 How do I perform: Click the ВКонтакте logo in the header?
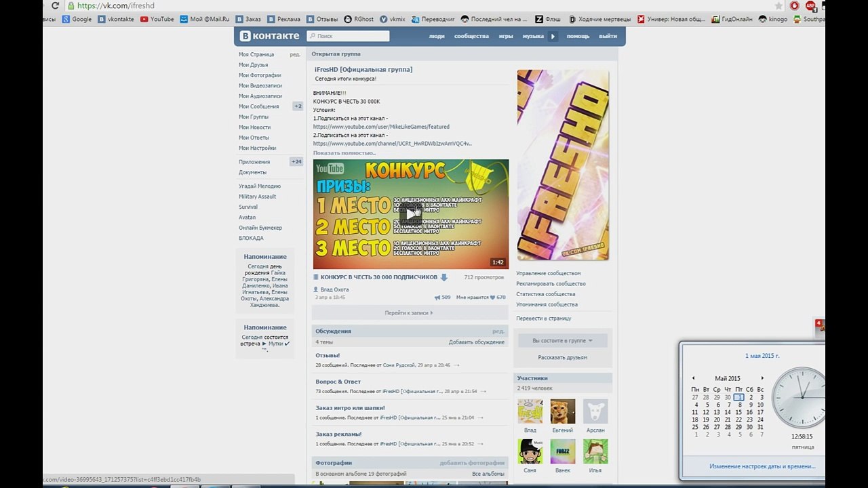click(270, 36)
